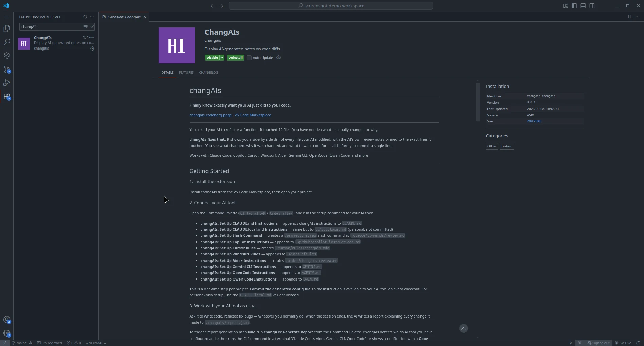Viewport: 644px width, 346px height.
Task: Clear the extensions search results
Action: tap(85, 27)
